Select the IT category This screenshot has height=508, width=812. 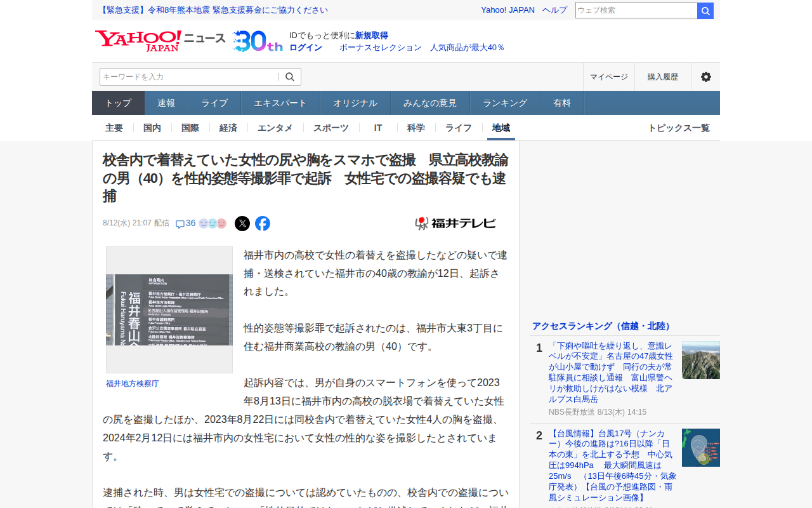[x=378, y=128]
